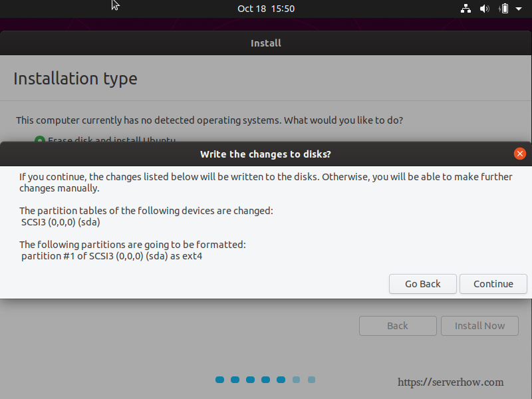Viewport: 532px width, 399px height.
Task: Click the fifth dark blue progress dot
Action: tap(281, 380)
